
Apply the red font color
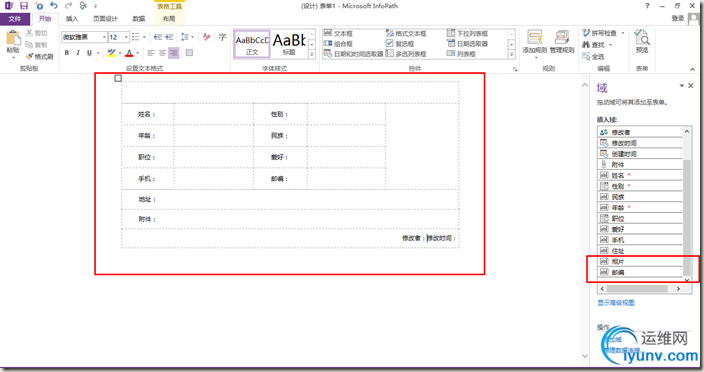point(129,53)
